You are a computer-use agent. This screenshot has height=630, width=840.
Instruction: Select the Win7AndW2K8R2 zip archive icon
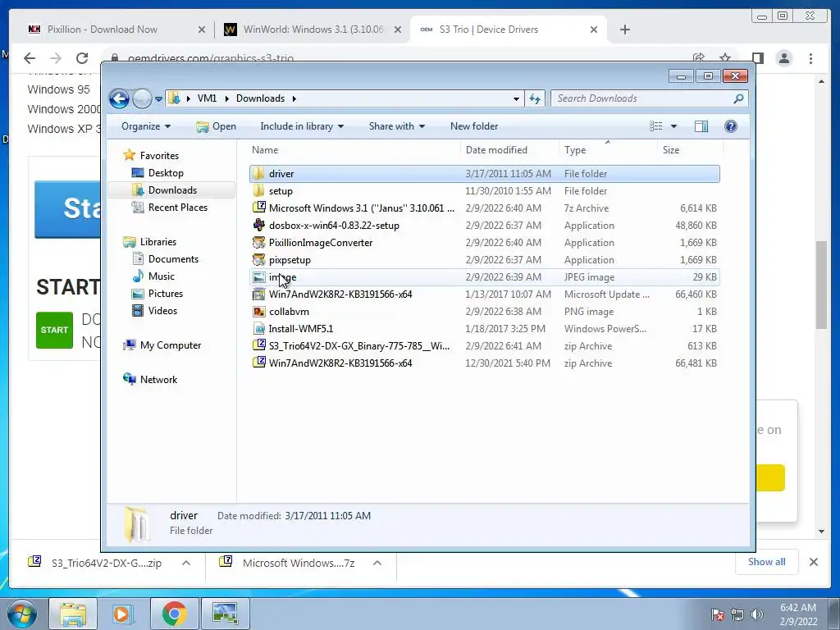(x=258, y=363)
